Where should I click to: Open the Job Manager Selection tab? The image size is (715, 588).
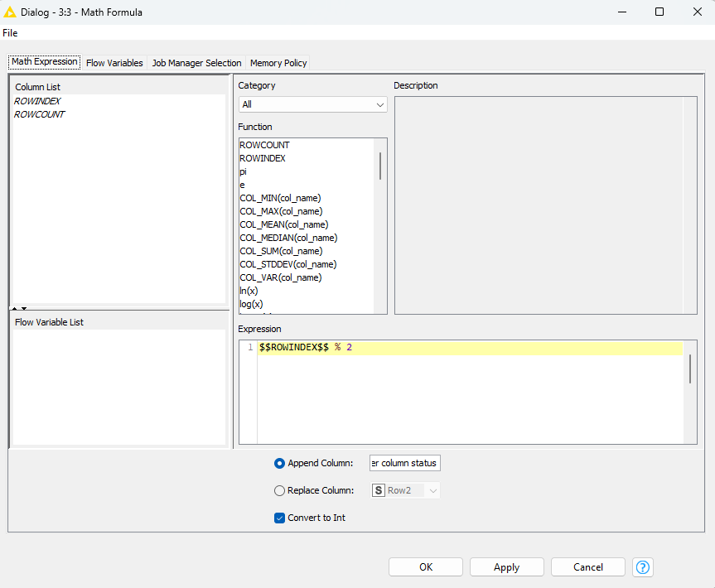tap(196, 63)
